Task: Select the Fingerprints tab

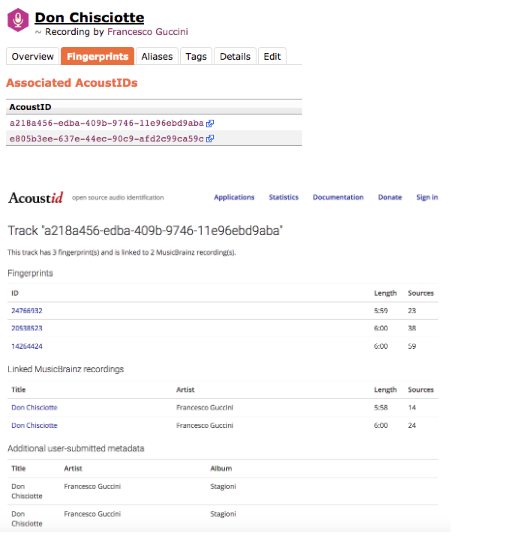Action: tap(98, 56)
